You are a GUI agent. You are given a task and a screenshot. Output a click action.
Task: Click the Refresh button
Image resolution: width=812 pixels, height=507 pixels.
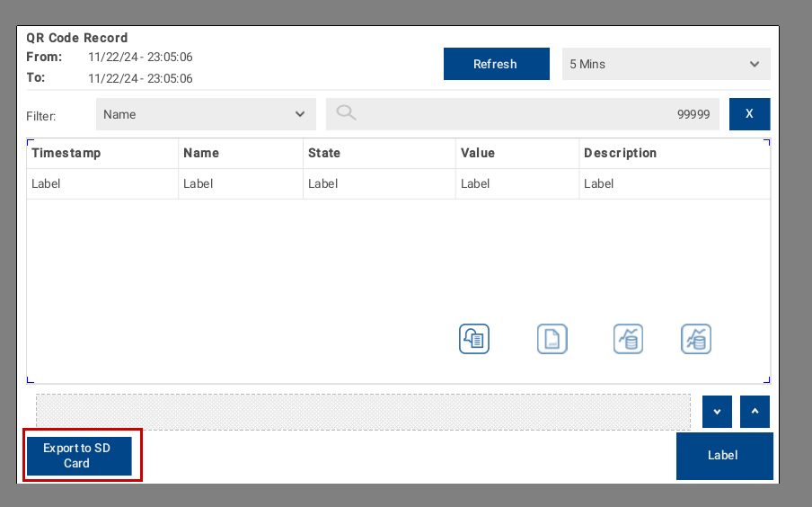(x=496, y=64)
